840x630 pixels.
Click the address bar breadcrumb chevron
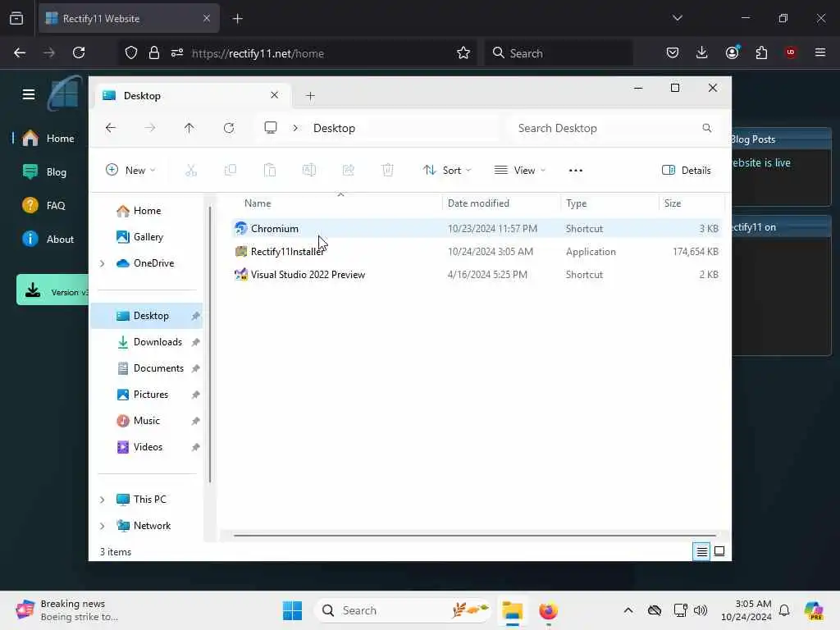[295, 128]
